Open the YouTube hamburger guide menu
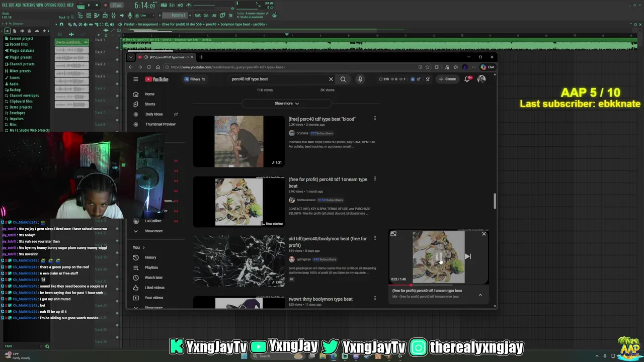The image size is (644, 362). click(x=136, y=79)
